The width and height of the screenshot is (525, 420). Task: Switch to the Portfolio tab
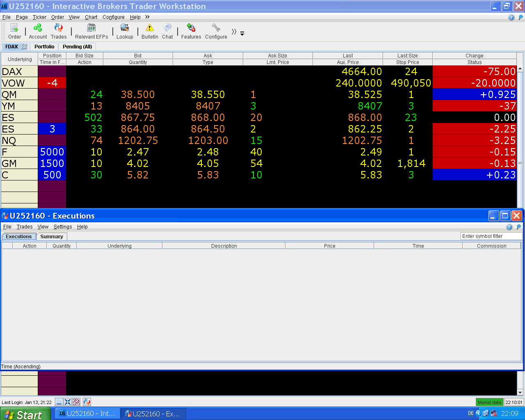[x=44, y=47]
